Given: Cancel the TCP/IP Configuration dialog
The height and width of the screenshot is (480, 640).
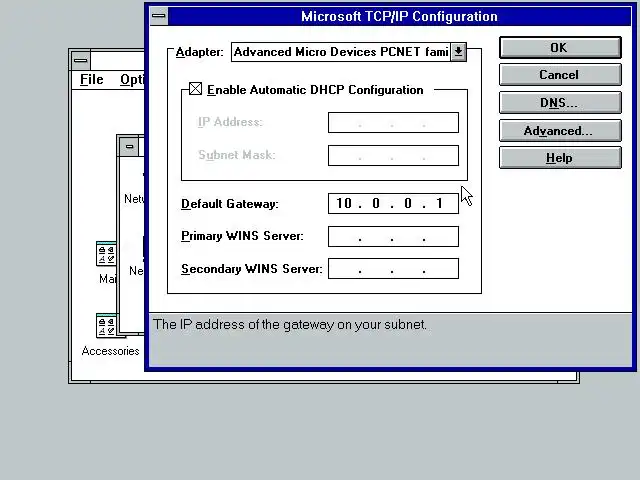Looking at the screenshot, I should point(560,75).
